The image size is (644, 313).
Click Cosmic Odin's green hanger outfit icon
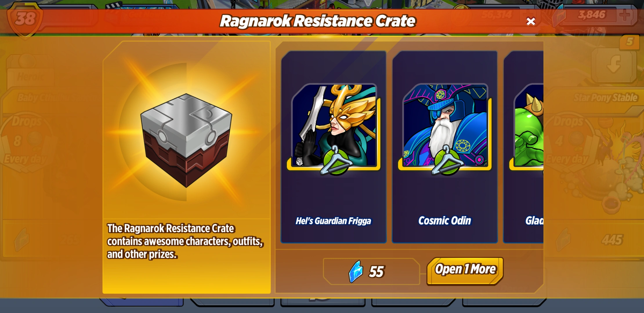(x=447, y=161)
